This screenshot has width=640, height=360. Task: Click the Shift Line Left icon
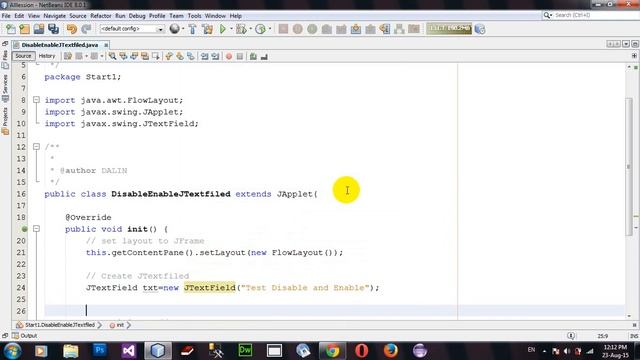coord(204,56)
